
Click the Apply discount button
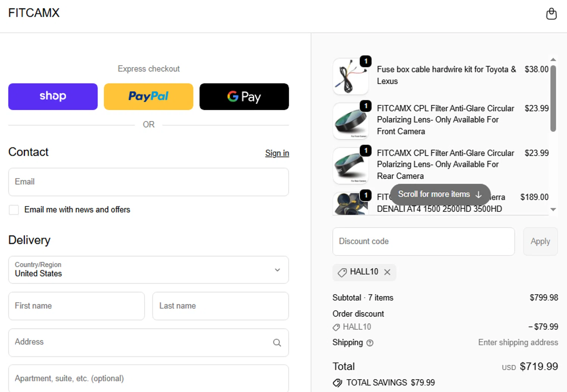[540, 241]
